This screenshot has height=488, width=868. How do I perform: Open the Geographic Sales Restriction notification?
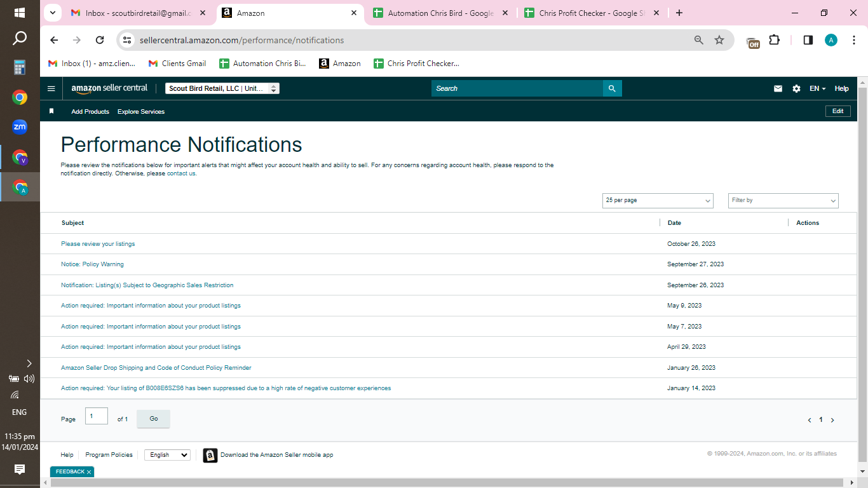point(147,285)
